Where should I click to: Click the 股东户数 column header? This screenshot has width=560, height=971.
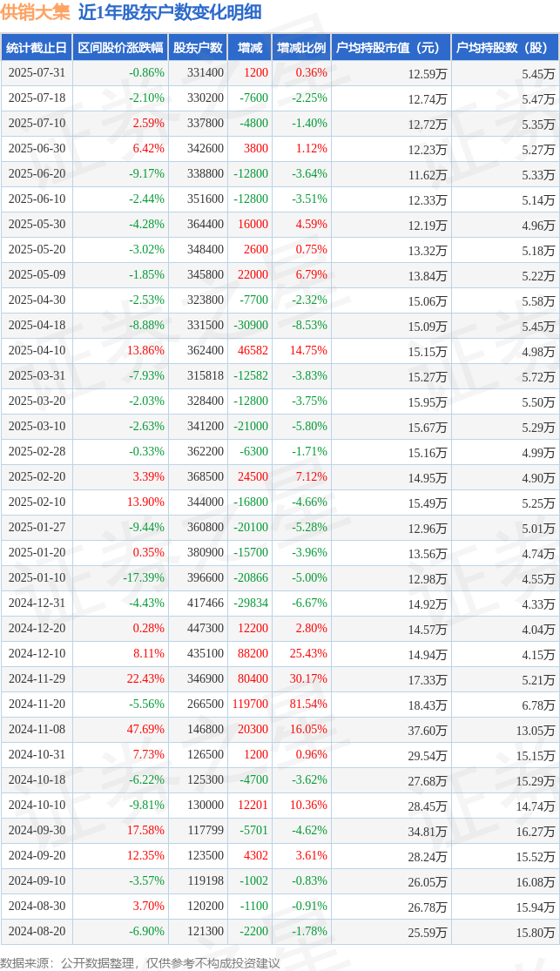click(198, 48)
